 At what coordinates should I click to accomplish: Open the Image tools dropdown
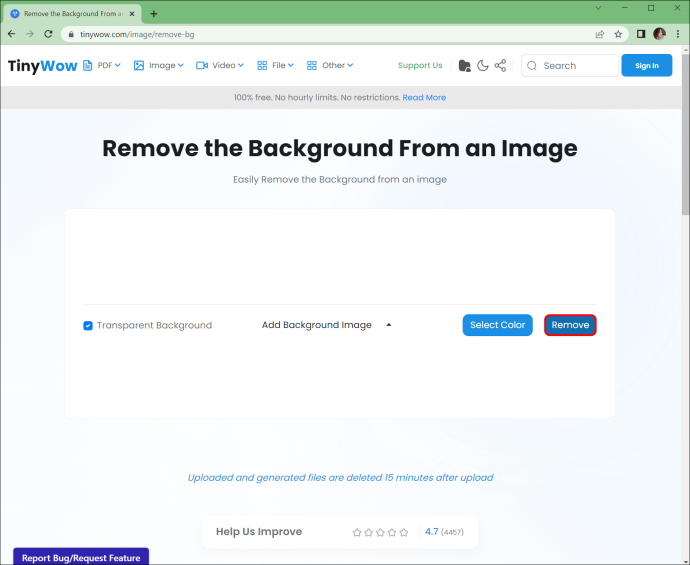(158, 65)
